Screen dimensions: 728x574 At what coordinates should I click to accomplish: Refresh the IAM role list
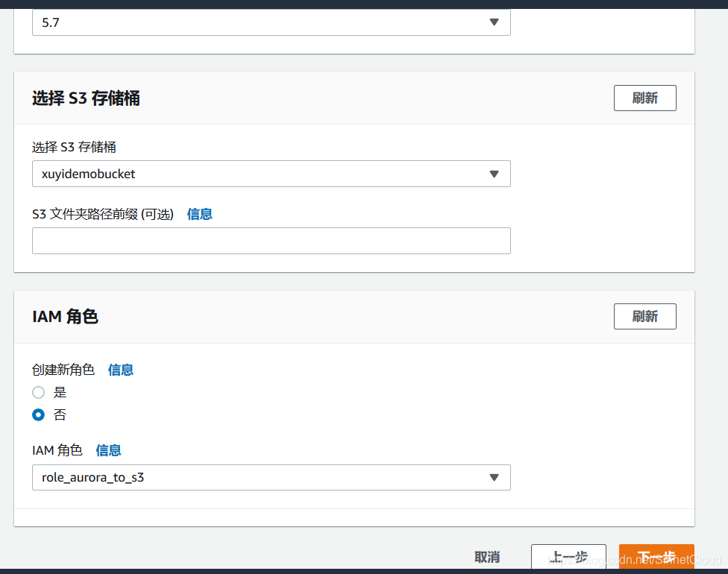pyautogui.click(x=644, y=317)
